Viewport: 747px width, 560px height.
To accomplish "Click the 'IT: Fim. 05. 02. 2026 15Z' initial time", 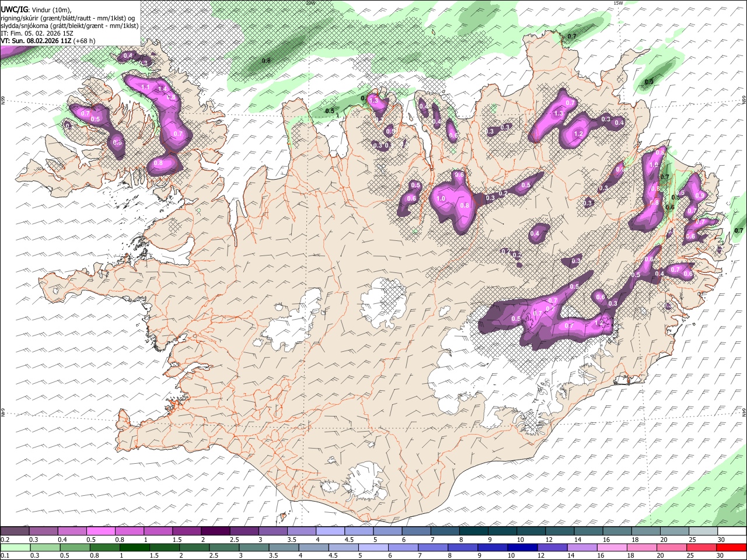I will [37, 33].
